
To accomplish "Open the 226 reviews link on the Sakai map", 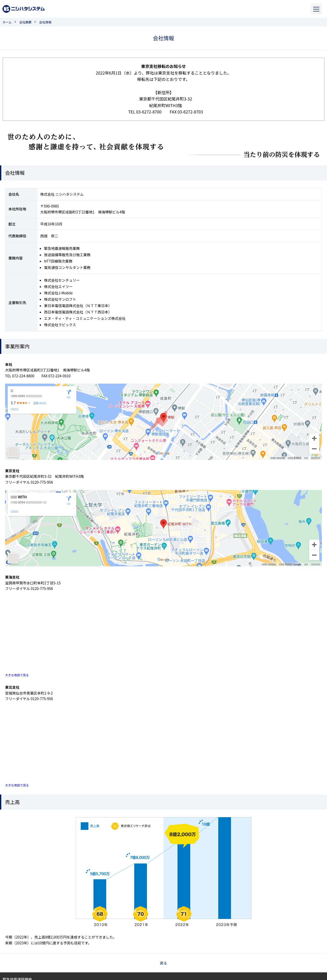I will point(39,403).
